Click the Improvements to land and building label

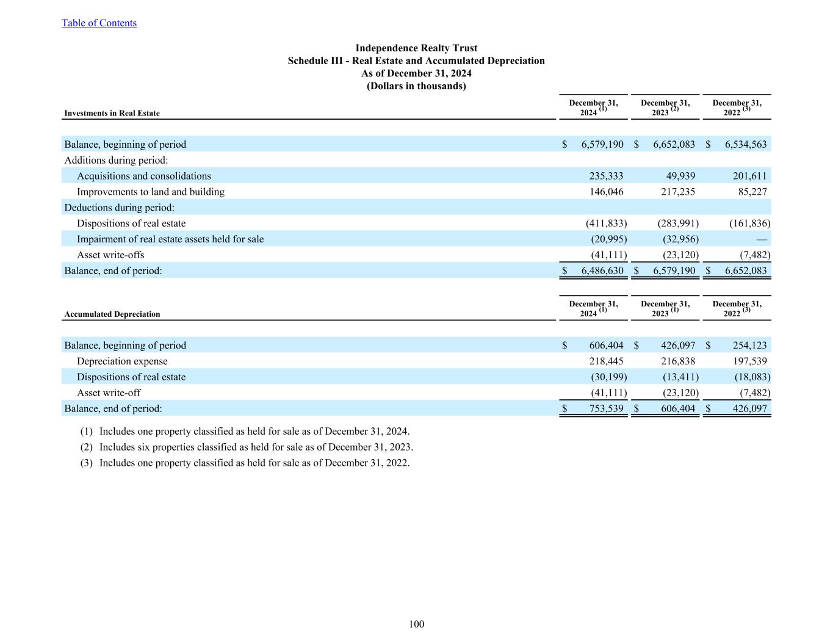point(151,192)
